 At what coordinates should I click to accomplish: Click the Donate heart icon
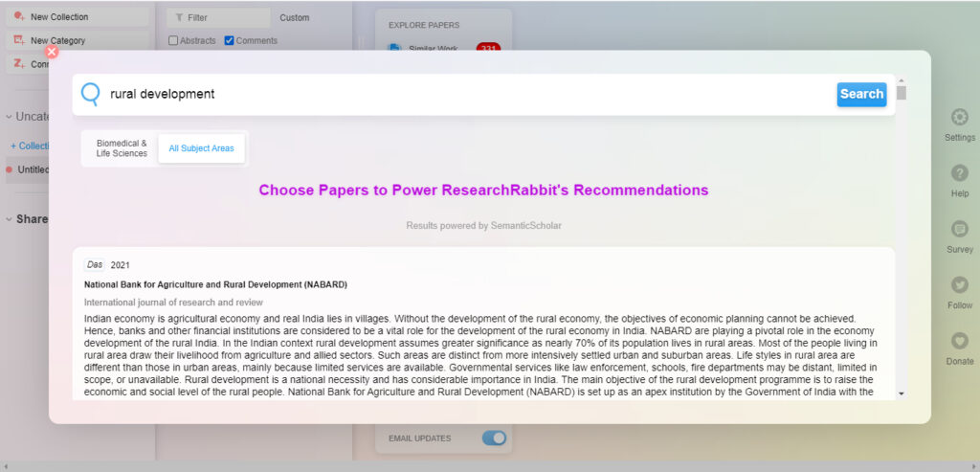tap(959, 341)
